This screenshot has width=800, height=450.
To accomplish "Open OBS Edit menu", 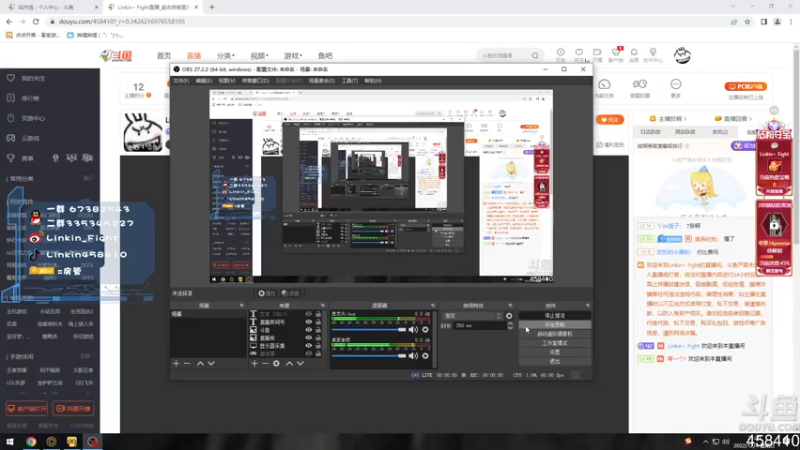I will (x=203, y=81).
